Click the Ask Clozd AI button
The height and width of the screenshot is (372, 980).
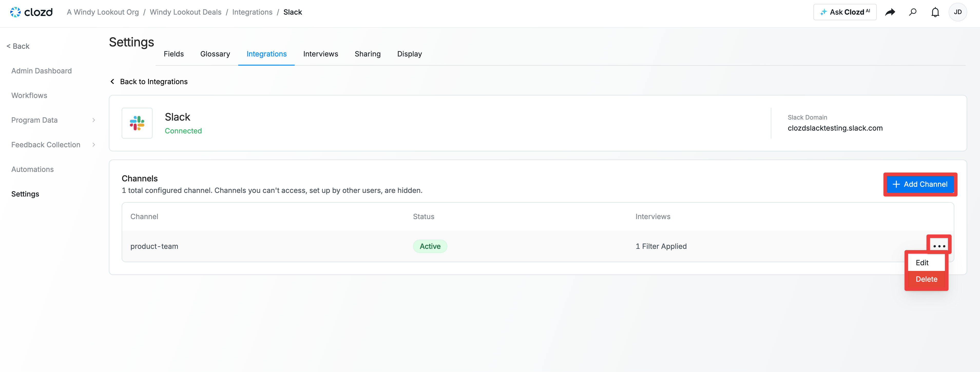pyautogui.click(x=845, y=12)
